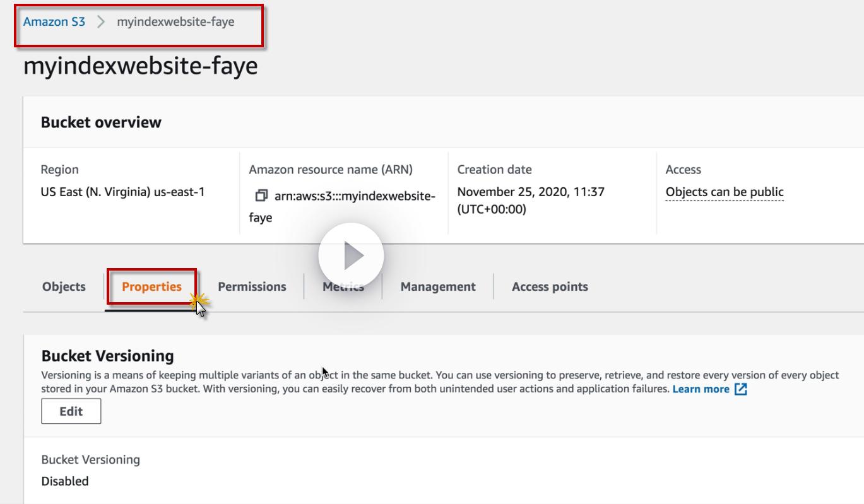This screenshot has width=864, height=504.
Task: Play the video with the center play button
Action: point(351,255)
